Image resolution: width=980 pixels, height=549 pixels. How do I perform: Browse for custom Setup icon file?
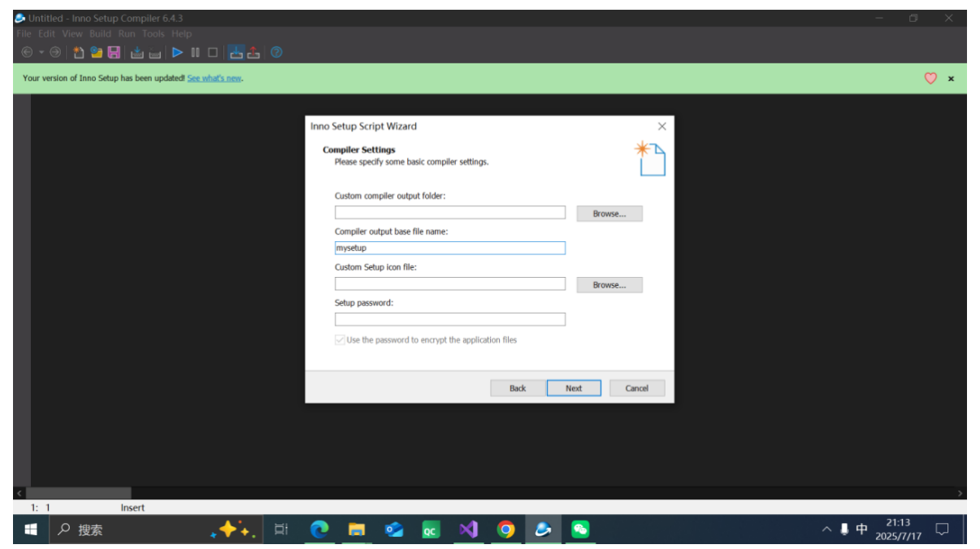(609, 285)
